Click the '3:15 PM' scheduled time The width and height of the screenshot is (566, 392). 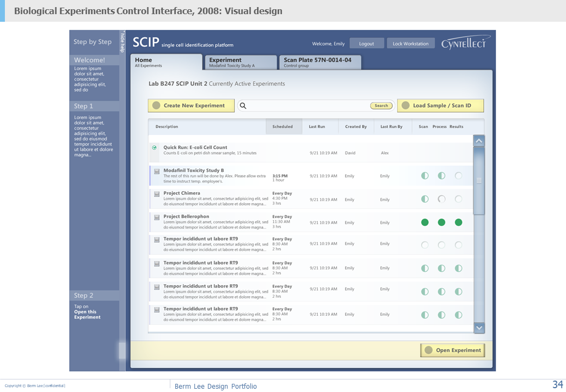pos(280,176)
